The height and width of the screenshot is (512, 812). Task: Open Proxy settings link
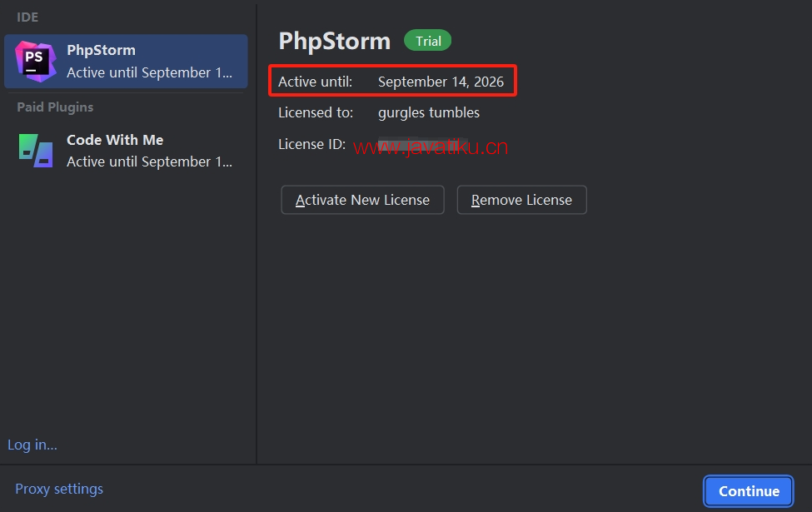(x=59, y=489)
